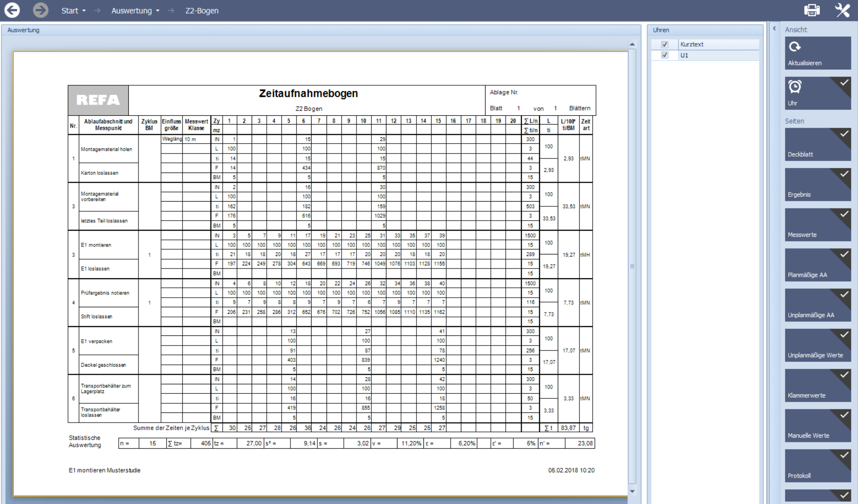Toggle the Ergebnis page tile
858x504 pixels.
pos(818,185)
